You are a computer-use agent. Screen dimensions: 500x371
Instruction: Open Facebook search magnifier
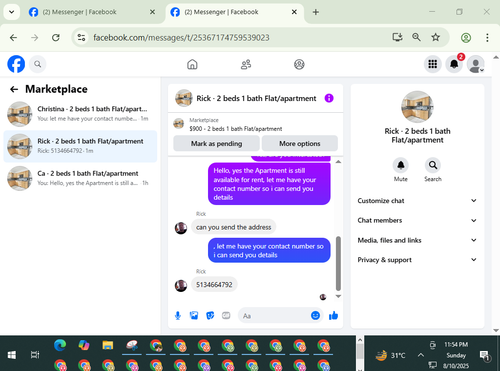coord(38,64)
